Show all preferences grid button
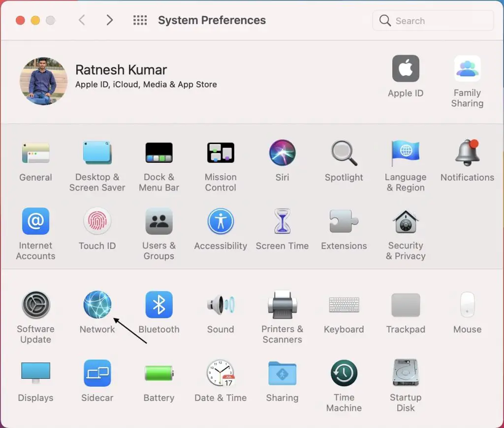 tap(140, 20)
